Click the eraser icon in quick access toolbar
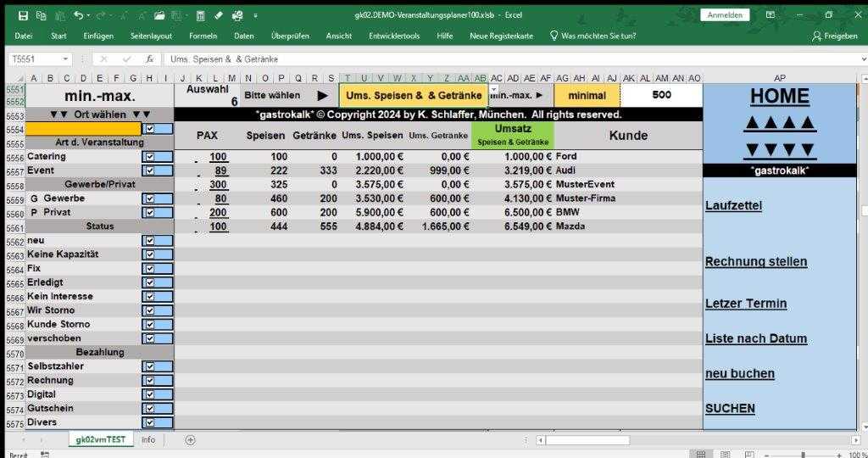This screenshot has height=458, width=868. tap(218, 15)
